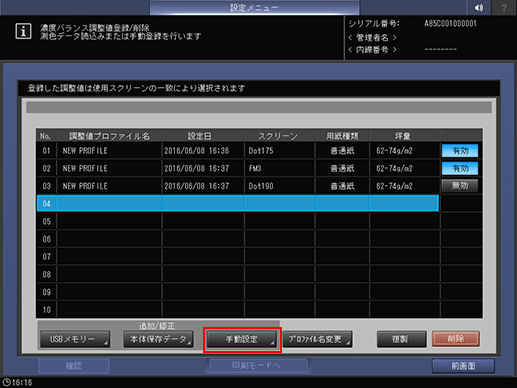
Task: Select empty row 05
Action: click(x=238, y=221)
